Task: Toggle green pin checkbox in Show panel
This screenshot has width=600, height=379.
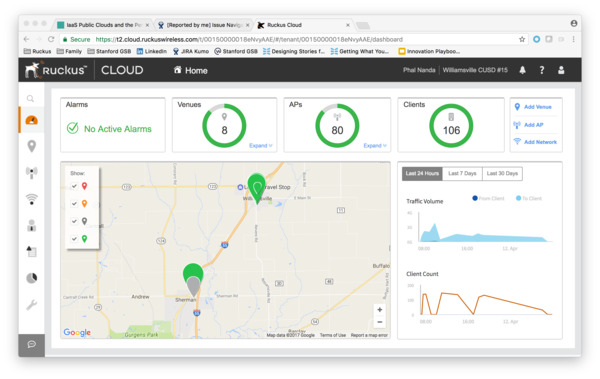Action: [x=74, y=239]
